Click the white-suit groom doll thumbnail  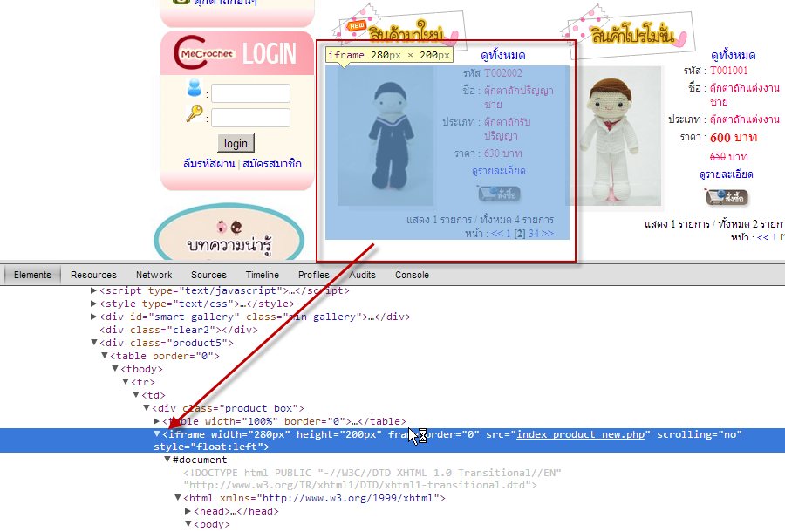coord(614,136)
